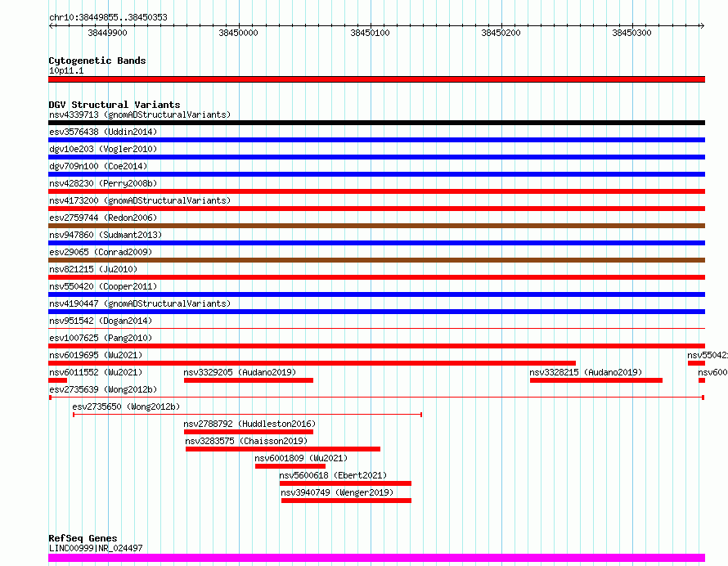Screen dimensions: 728x566
Task: Select nsv821215 (Ju2010) variant label
Action: tap(93, 269)
